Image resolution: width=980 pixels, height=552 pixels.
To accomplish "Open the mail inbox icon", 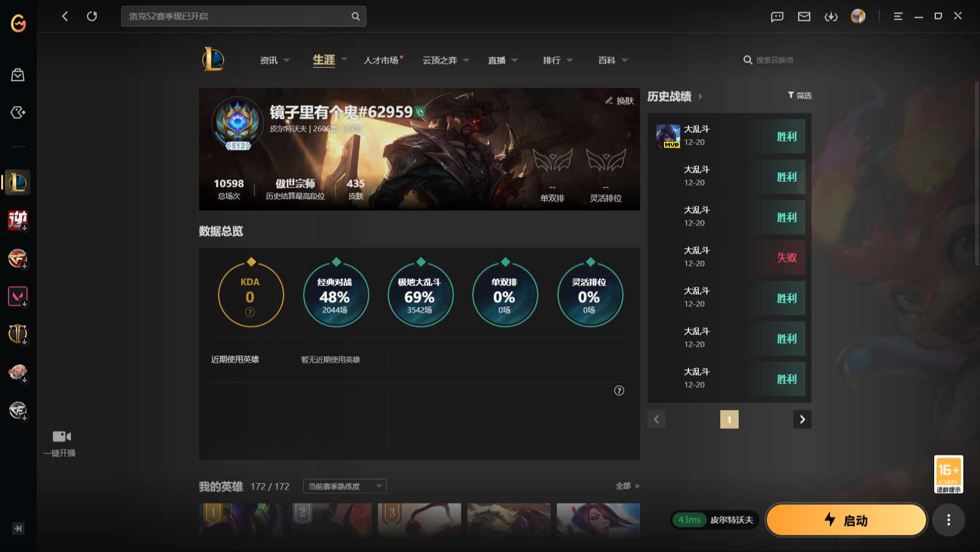I will 804,17.
